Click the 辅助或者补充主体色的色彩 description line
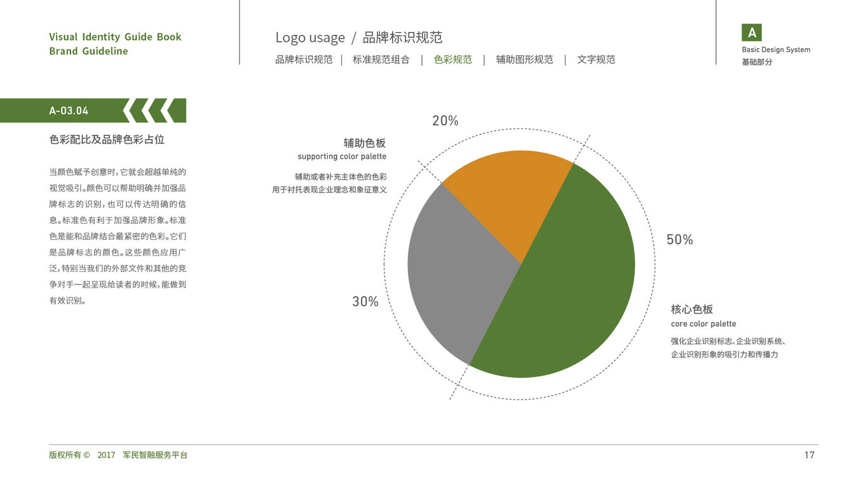 [x=341, y=177]
